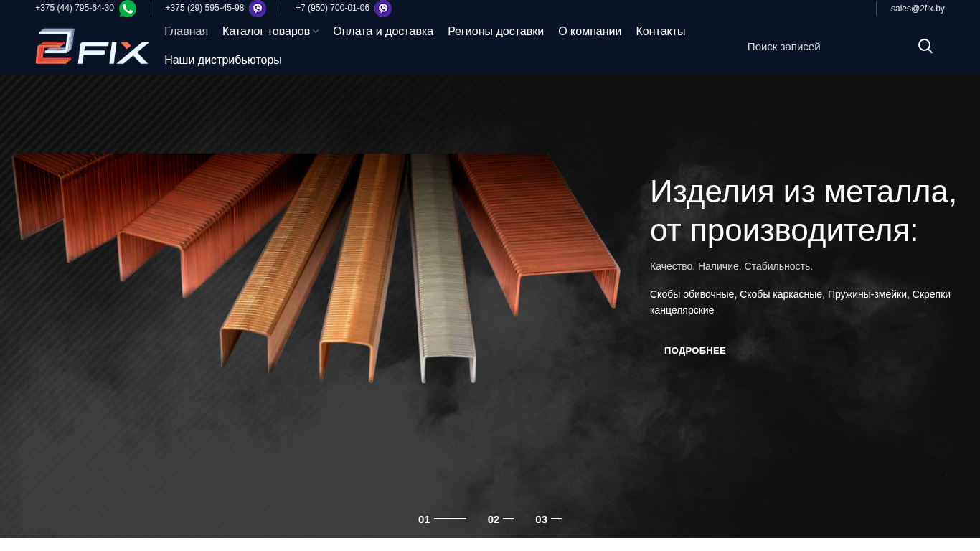
Task: Expand the Каталог товаров dropdown arrow
Action: [x=316, y=32]
